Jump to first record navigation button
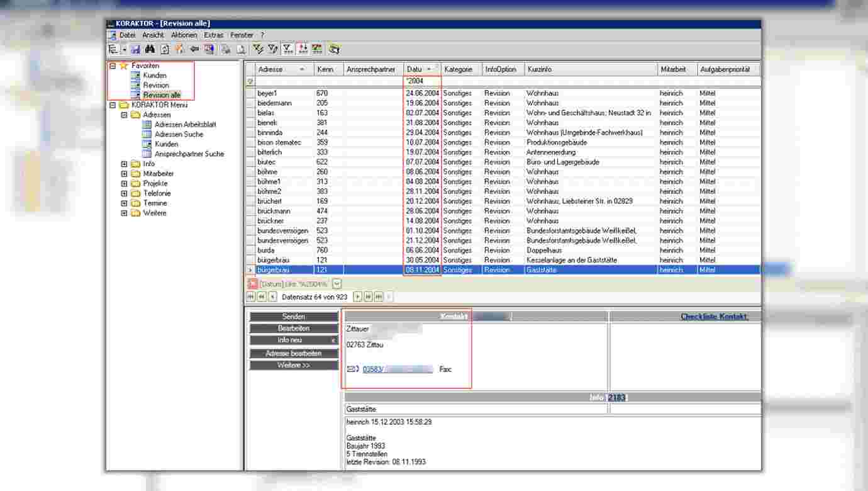 [x=250, y=296]
